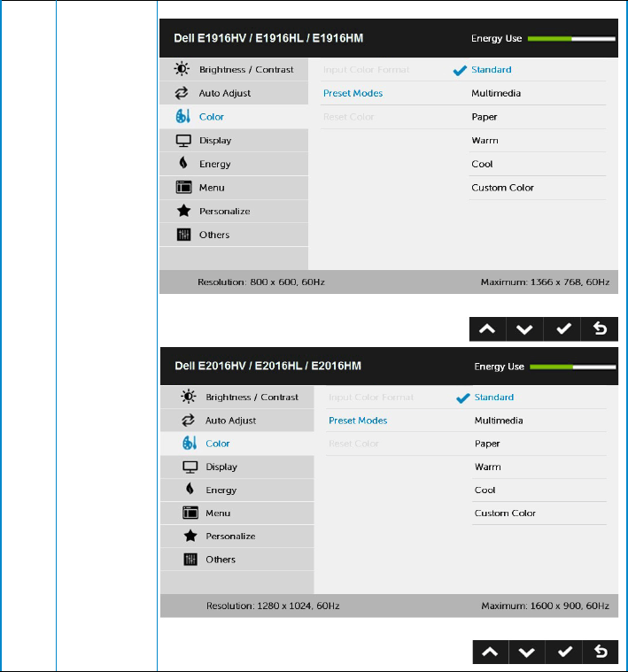Click down arrow button under E1916 menu

[524, 329]
